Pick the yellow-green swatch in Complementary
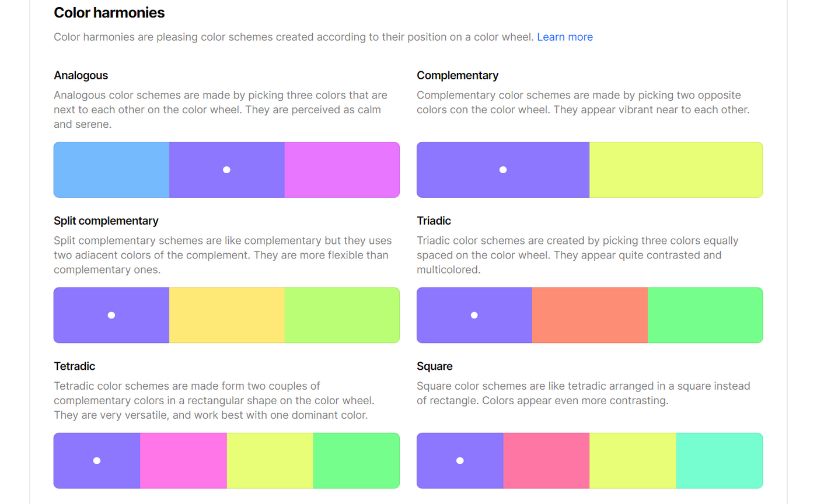 (x=676, y=170)
